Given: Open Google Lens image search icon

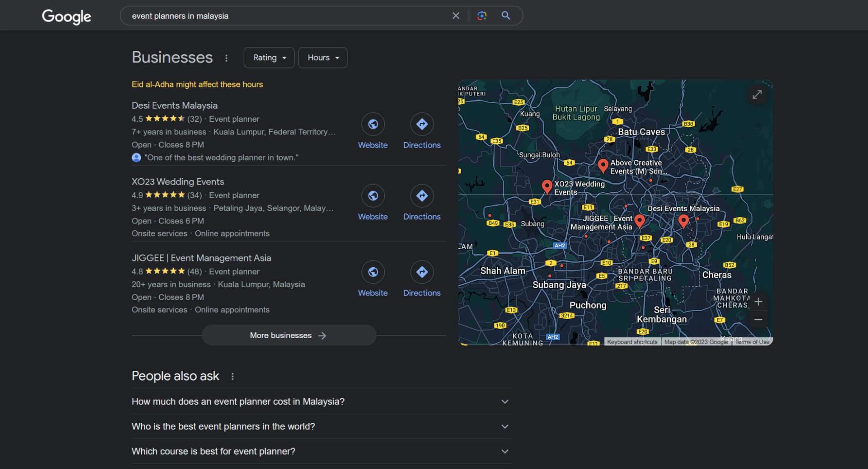Looking at the screenshot, I should [x=482, y=16].
